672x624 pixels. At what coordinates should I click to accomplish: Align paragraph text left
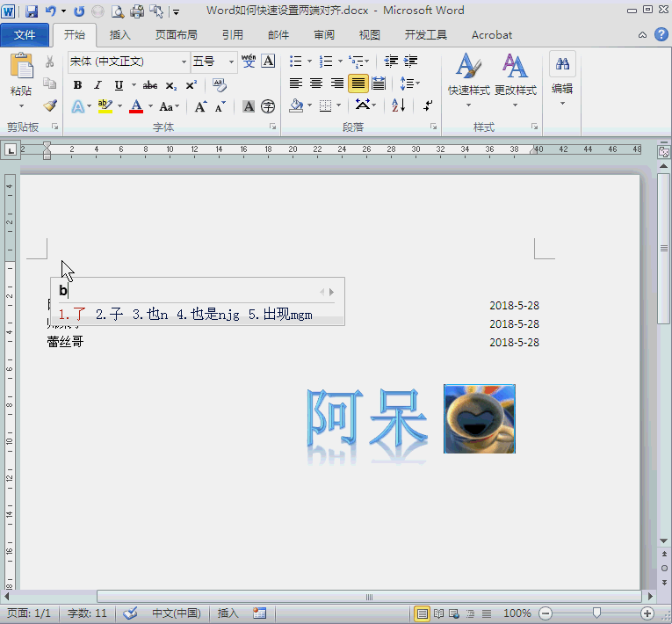point(296,83)
